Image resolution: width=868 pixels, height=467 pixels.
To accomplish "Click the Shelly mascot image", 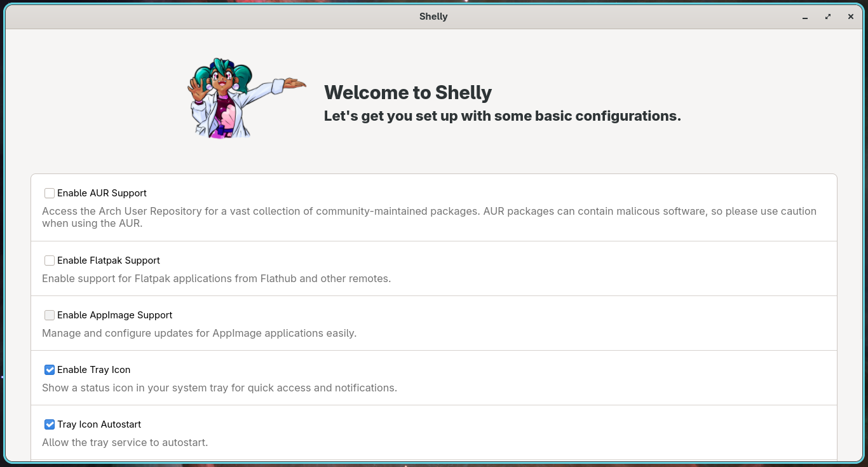I will coord(246,98).
